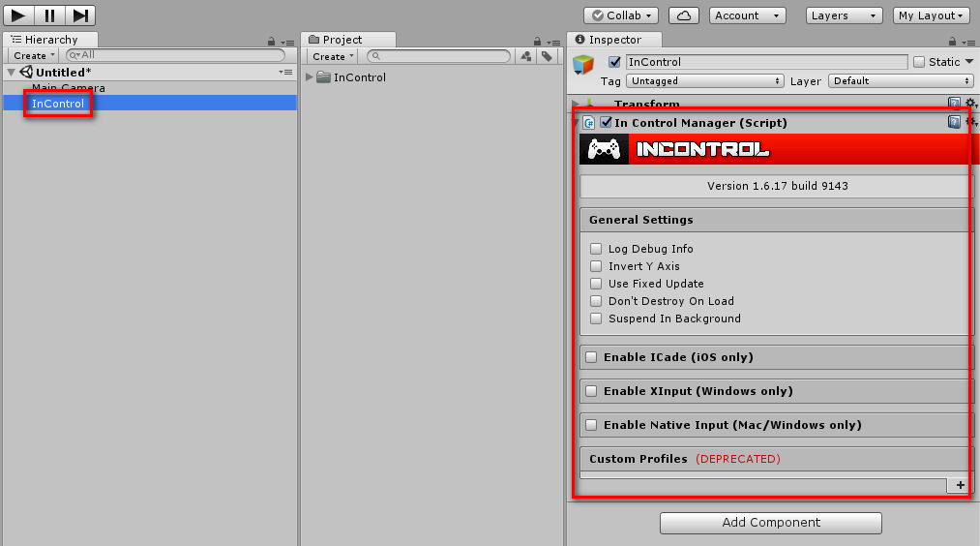Open the Untitled scene options menu icon
The image size is (980, 546).
[285, 73]
